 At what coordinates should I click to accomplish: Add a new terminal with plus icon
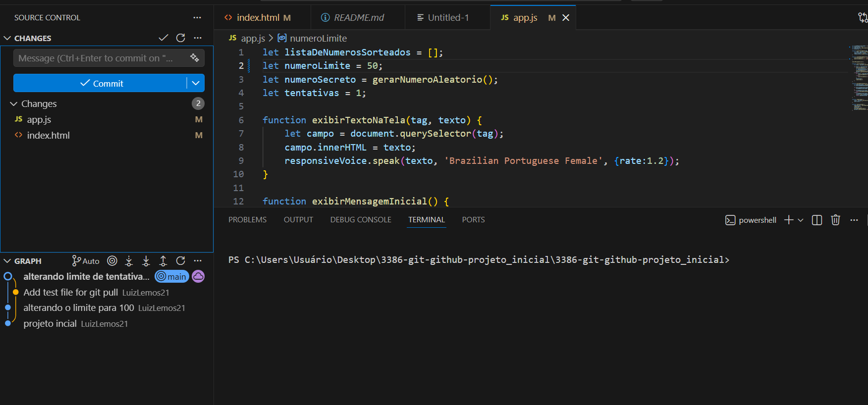click(x=789, y=220)
